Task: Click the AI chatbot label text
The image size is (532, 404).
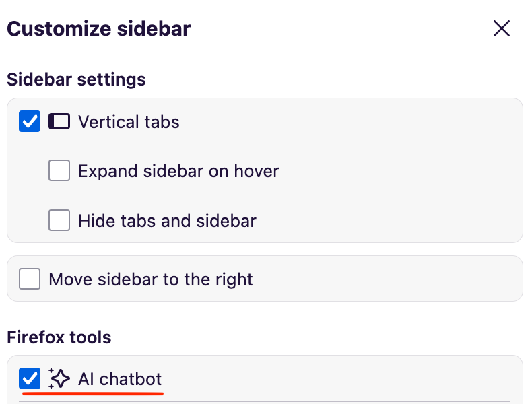Action: [x=120, y=378]
